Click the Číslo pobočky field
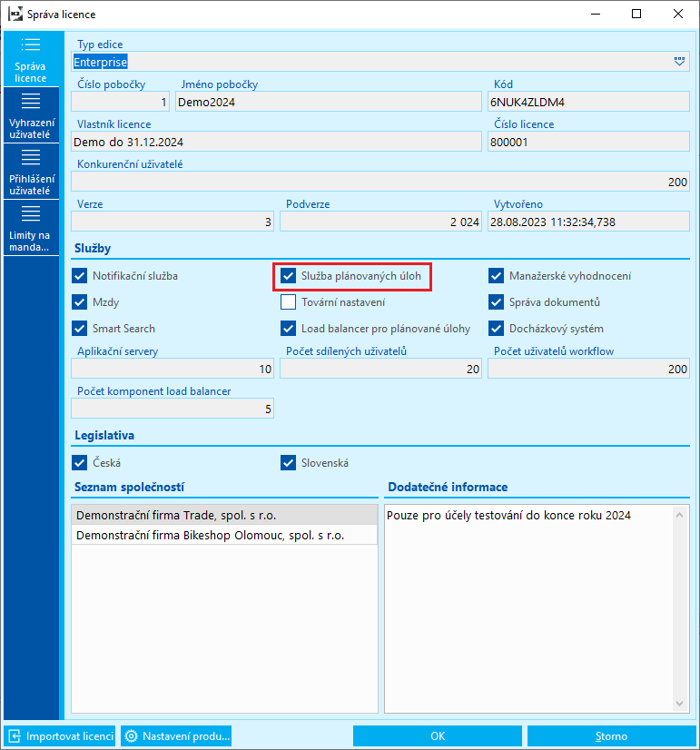The height and width of the screenshot is (750, 700). (120, 102)
